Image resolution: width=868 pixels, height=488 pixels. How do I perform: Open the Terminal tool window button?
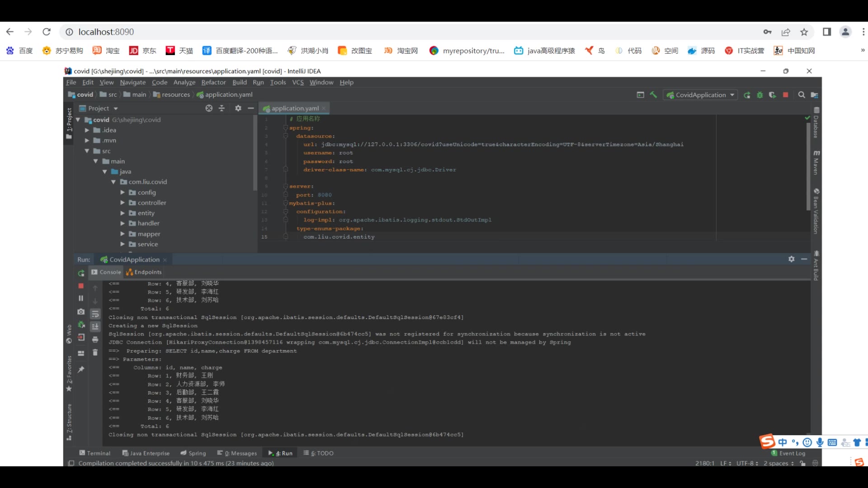tap(95, 453)
